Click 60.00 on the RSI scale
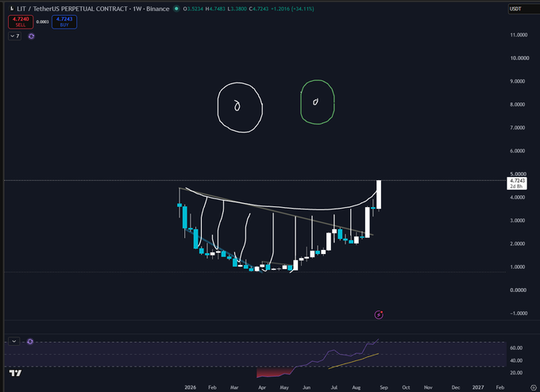This screenshot has width=540, height=392. coord(516,348)
